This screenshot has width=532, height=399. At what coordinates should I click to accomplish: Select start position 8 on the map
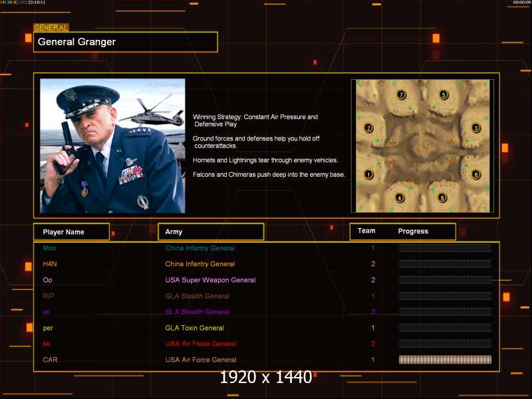coord(442,198)
